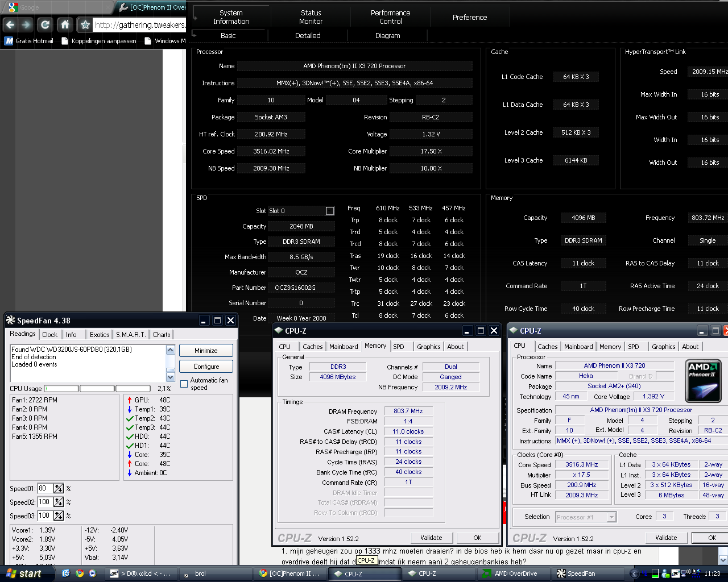Click the Speed01 percentage spinner
Screen dimensions: 728x582
click(x=59, y=488)
